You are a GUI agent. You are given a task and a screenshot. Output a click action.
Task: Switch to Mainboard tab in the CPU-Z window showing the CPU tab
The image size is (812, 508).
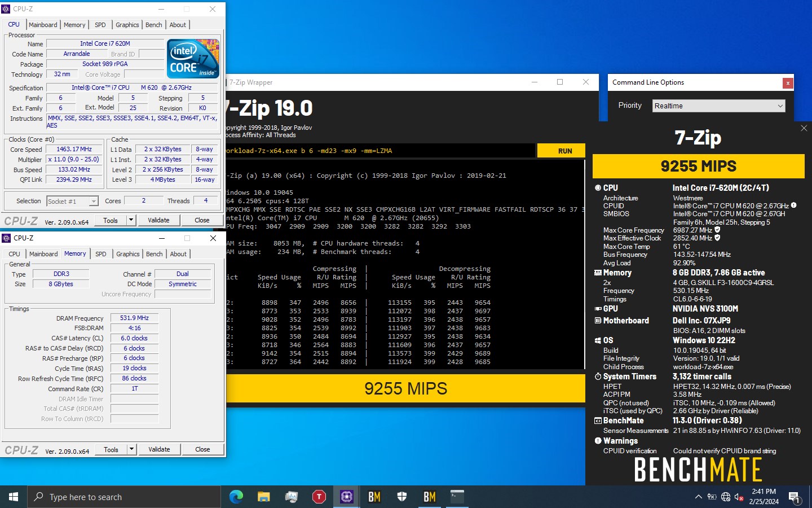(43, 25)
